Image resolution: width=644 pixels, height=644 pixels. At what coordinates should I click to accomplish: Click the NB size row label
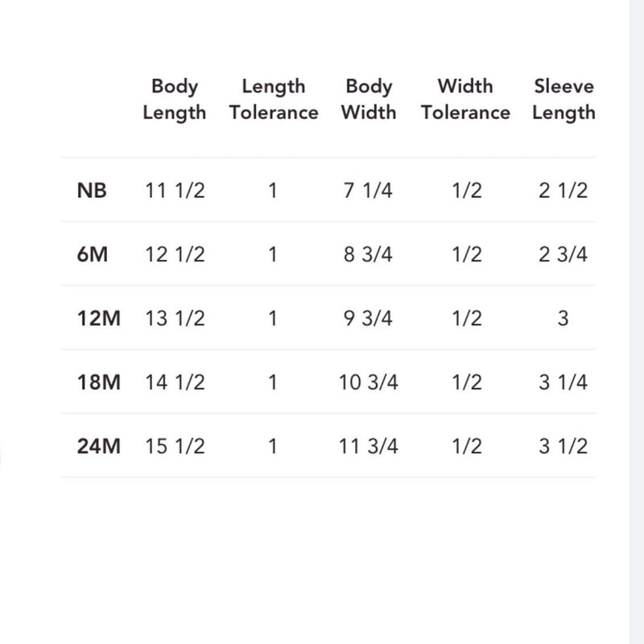point(93,191)
